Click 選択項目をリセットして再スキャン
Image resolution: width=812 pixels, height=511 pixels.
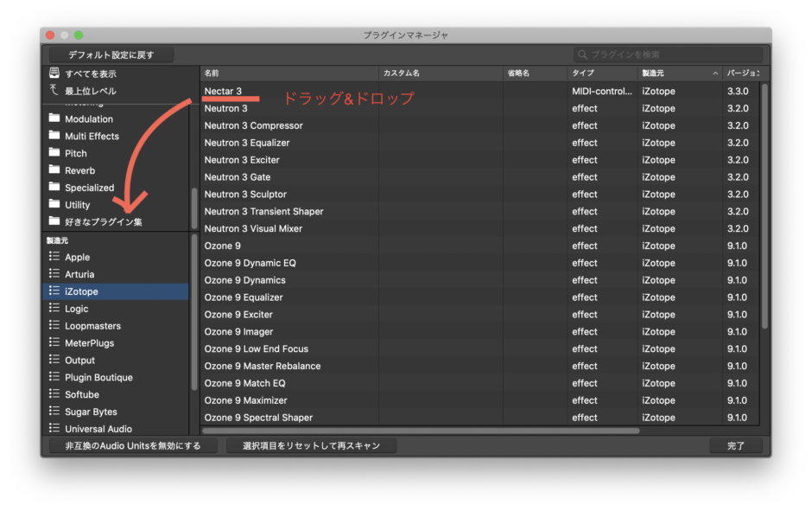(311, 446)
